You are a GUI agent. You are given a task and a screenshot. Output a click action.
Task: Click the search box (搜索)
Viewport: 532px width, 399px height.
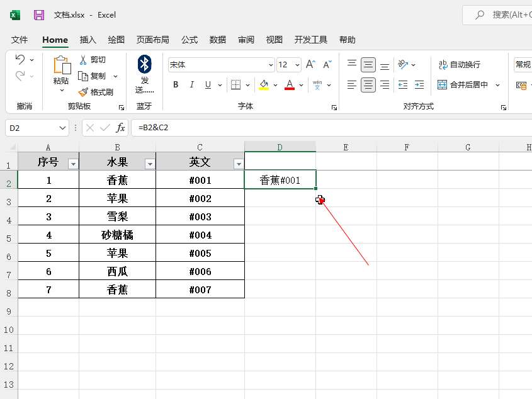coord(498,14)
